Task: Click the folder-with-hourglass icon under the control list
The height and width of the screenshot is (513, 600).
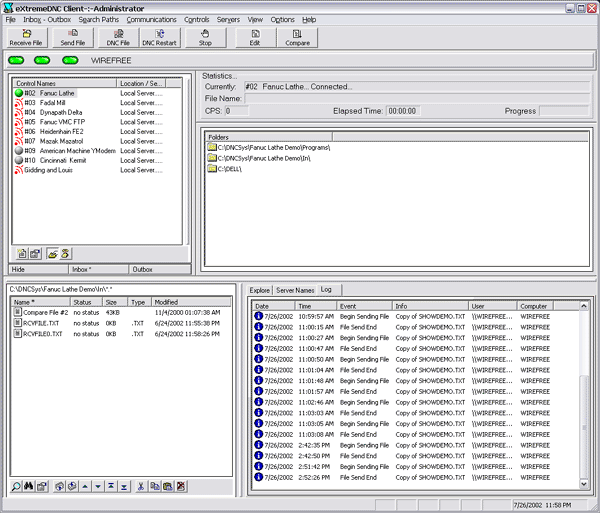Action: coord(65,253)
